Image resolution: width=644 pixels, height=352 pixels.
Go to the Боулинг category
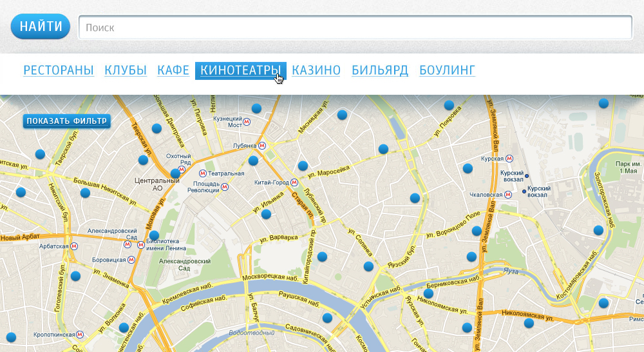[x=447, y=70]
